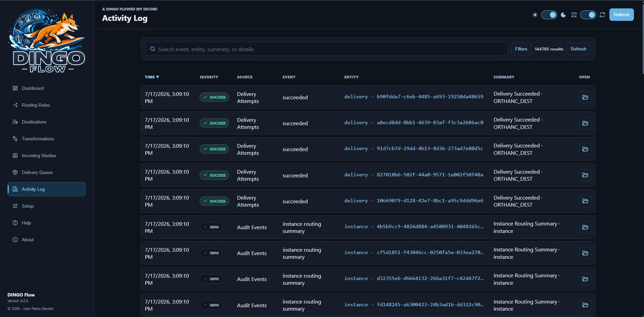Click Delivery Succeeded summary in 827018b6 row
The width and height of the screenshot is (644, 317).
[518, 175]
